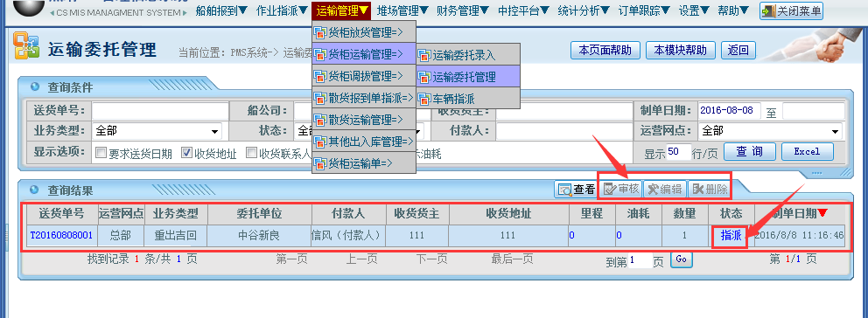Viewport: 868px width, 318px height.
Task: Click the 审核 checkmark icon
Action: (x=610, y=190)
